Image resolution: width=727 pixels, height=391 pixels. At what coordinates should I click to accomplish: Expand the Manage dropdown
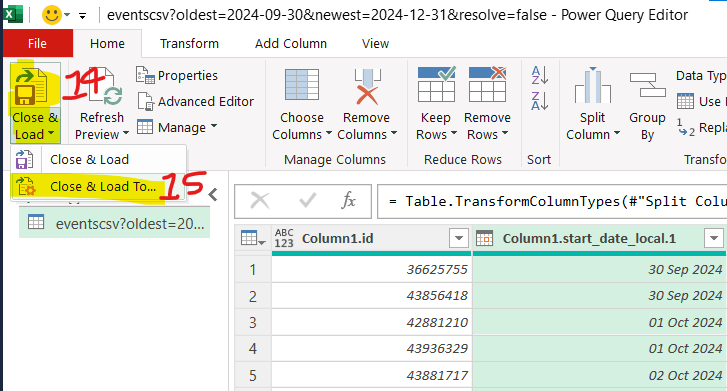pyautogui.click(x=177, y=127)
